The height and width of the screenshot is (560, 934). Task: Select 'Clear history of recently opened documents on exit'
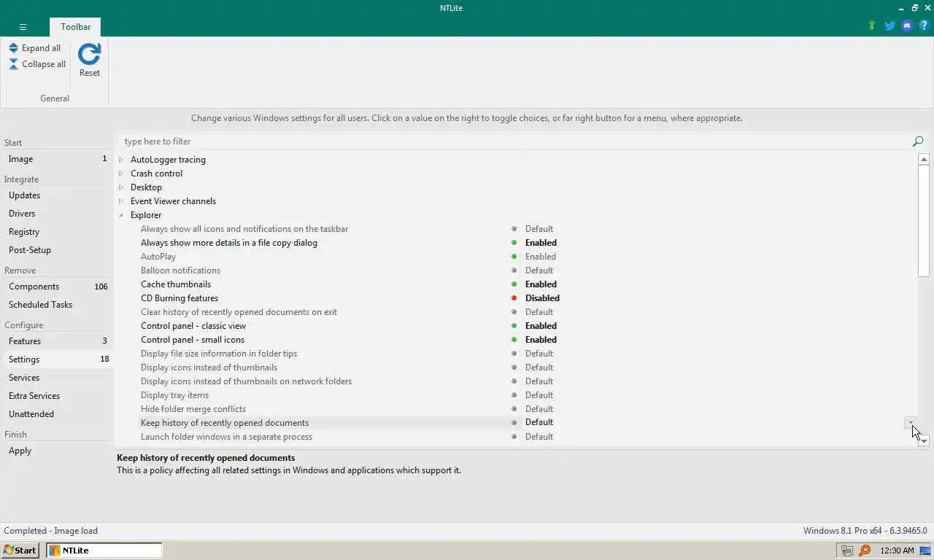pyautogui.click(x=239, y=312)
